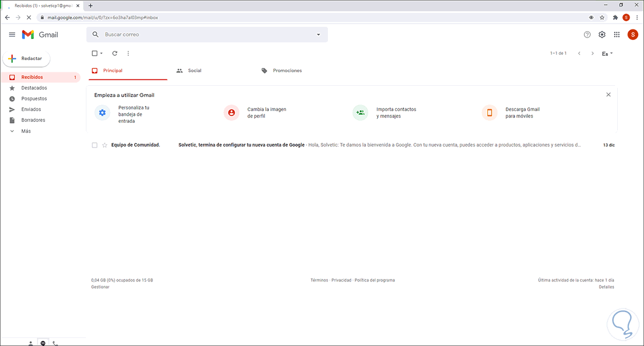Click the Gmail logo
The image size is (644, 346).
tap(40, 34)
